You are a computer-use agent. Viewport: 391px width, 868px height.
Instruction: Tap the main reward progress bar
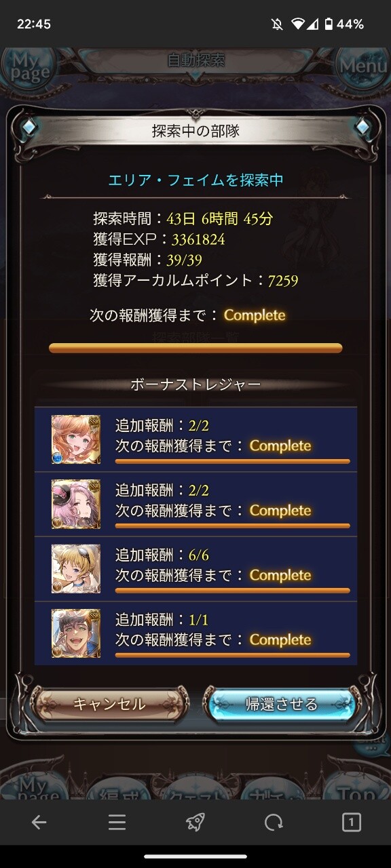195,348
